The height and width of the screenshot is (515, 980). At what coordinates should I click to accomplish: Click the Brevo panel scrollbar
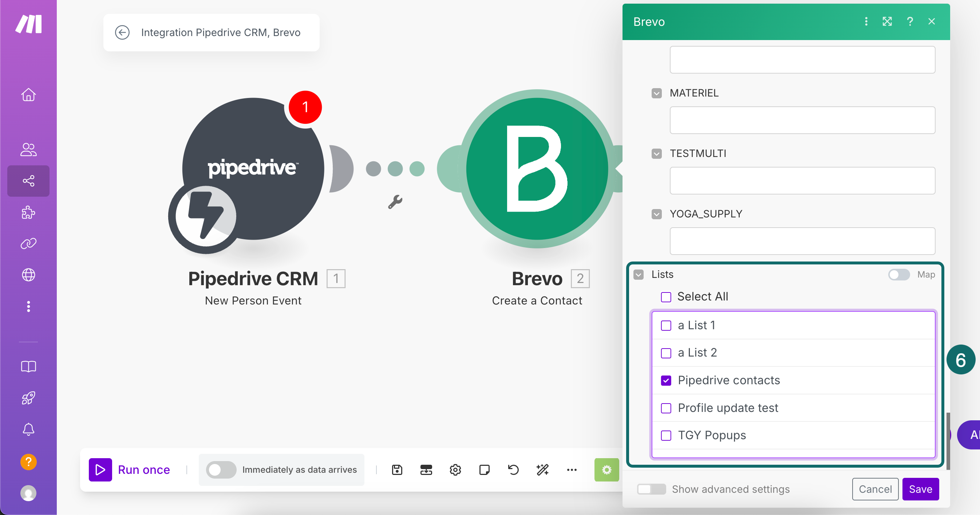tap(948, 441)
